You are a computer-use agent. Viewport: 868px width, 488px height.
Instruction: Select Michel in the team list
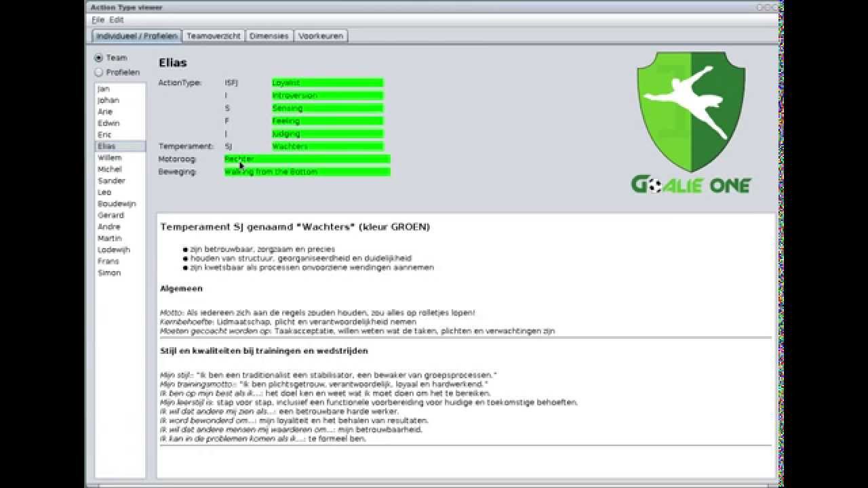120,169
